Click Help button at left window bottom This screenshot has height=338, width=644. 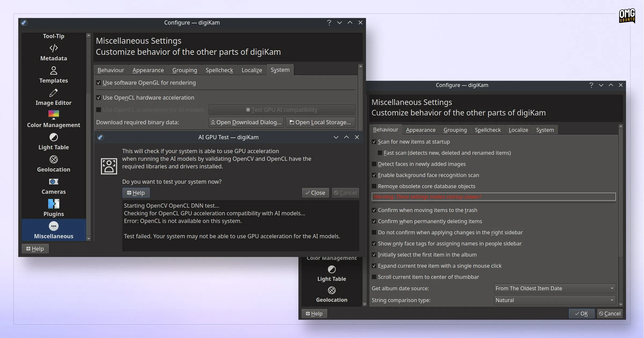click(x=35, y=249)
